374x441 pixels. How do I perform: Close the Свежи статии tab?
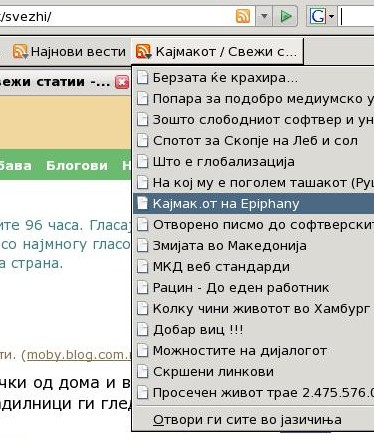(122, 82)
